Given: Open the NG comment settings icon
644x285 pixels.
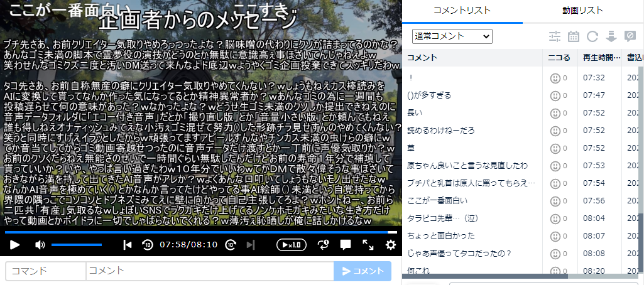Looking at the screenshot, I should tap(630, 37).
